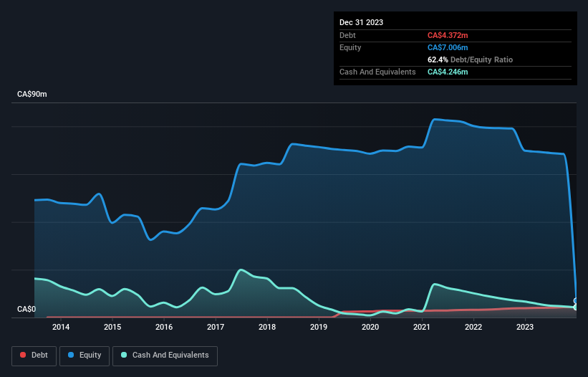588x377 pixels.
Task: Toggle the Equity legend button
Action: (85, 355)
